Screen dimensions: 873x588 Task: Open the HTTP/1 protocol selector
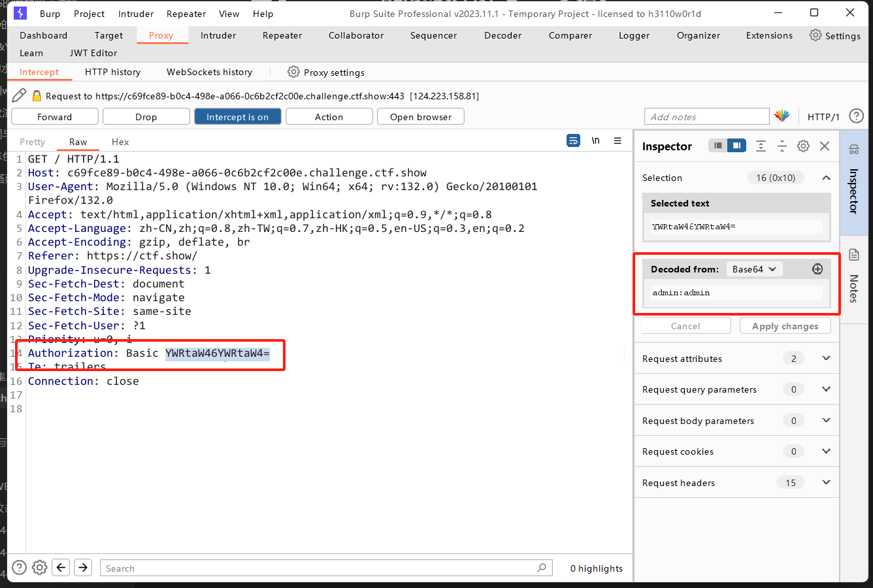(x=823, y=116)
